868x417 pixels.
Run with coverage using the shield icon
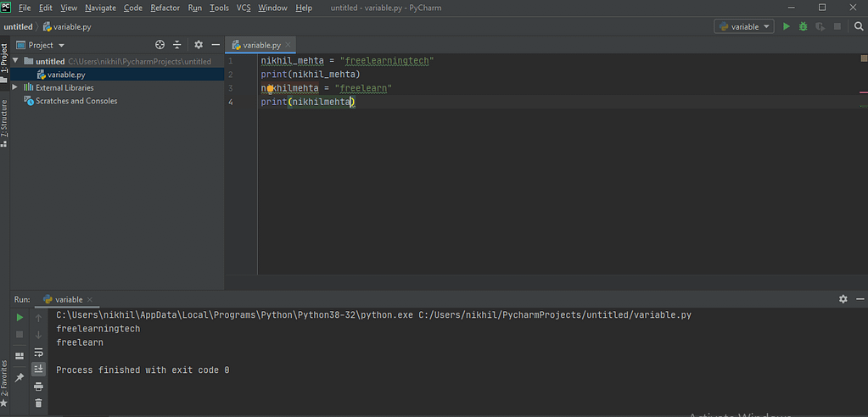(x=820, y=26)
